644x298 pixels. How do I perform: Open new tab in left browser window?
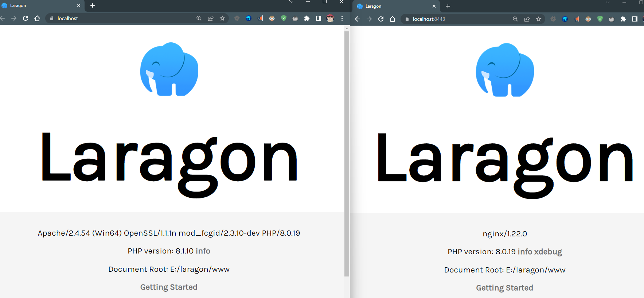point(93,5)
